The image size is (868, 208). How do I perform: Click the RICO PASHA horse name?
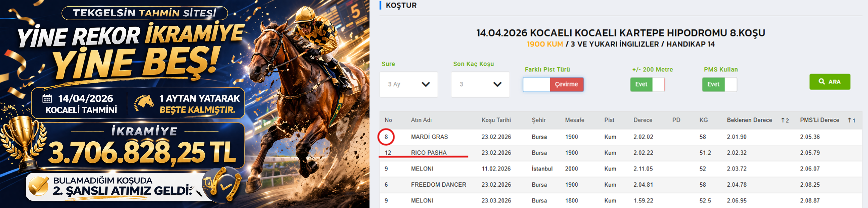pyautogui.click(x=429, y=153)
